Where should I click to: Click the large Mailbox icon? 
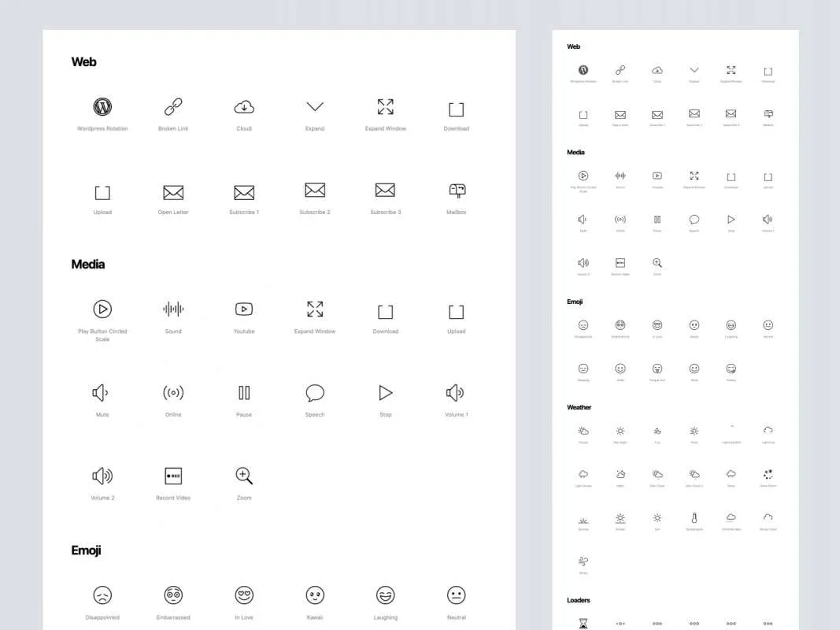pos(457,191)
